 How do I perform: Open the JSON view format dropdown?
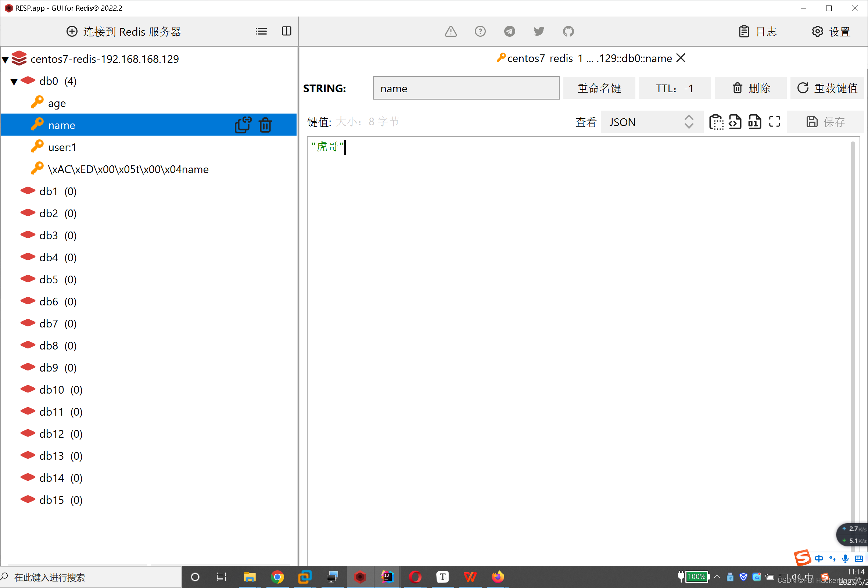click(x=652, y=122)
